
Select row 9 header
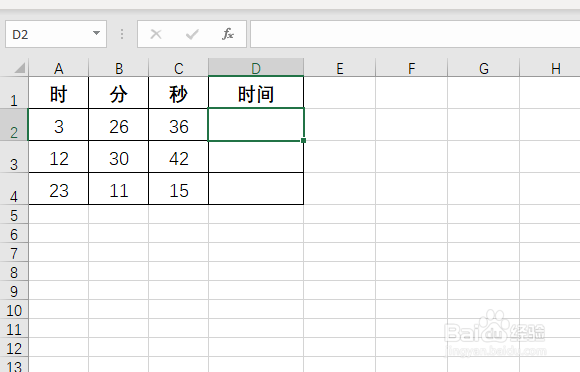14,291
